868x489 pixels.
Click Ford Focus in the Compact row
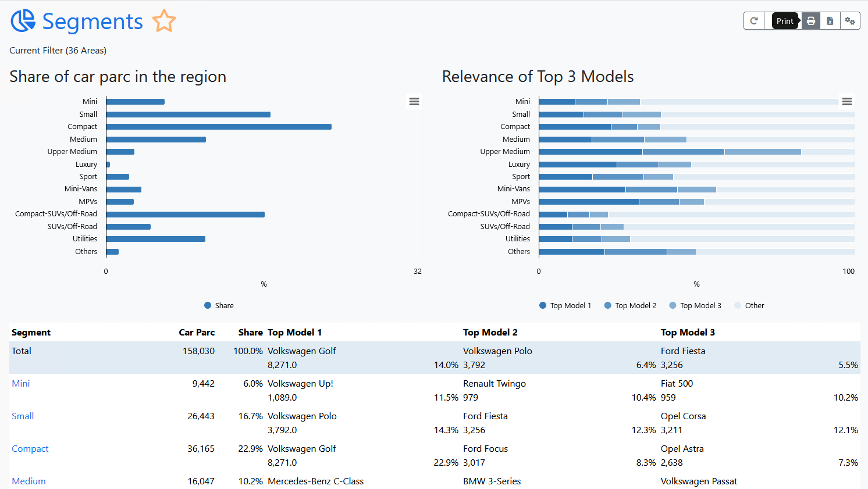click(x=486, y=449)
